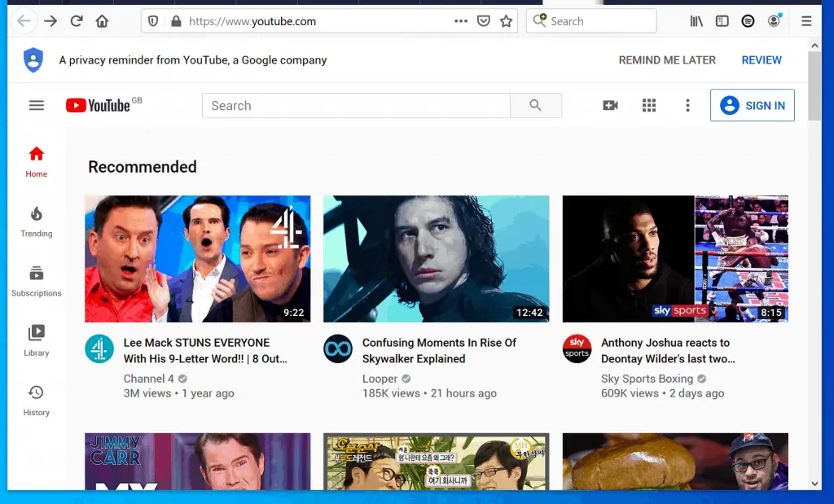Open Firefox page actions ellipsis menu

pos(461,21)
